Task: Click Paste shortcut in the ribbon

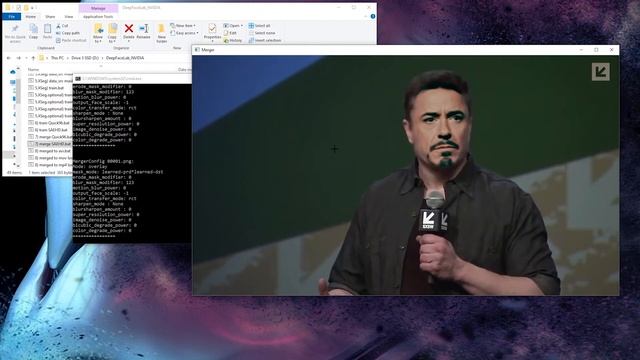Action: pos(71,40)
